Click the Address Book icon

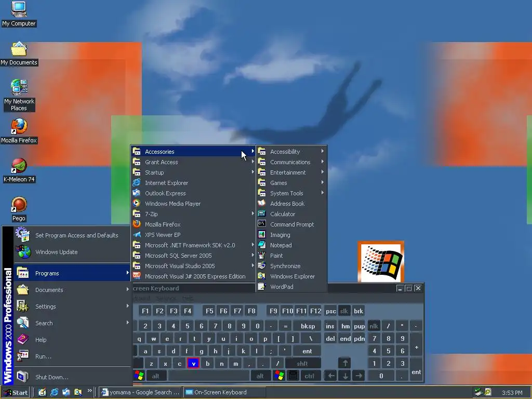point(262,203)
